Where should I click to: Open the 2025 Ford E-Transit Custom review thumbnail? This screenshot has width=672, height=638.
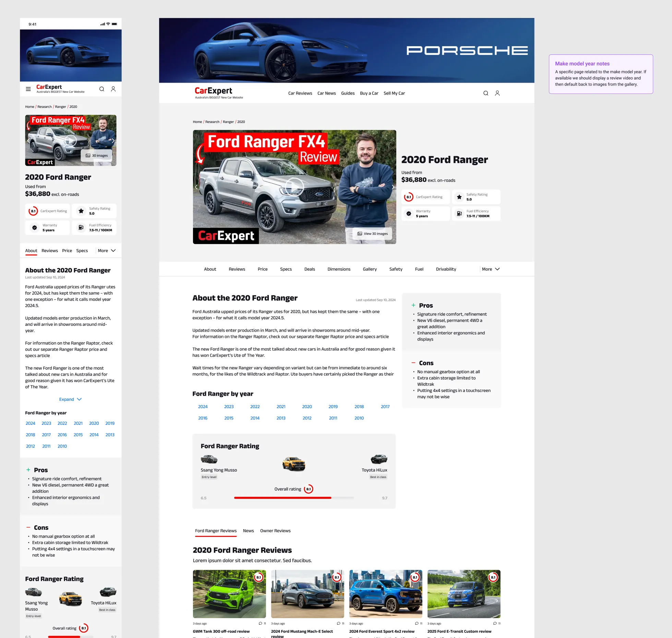coord(464,594)
